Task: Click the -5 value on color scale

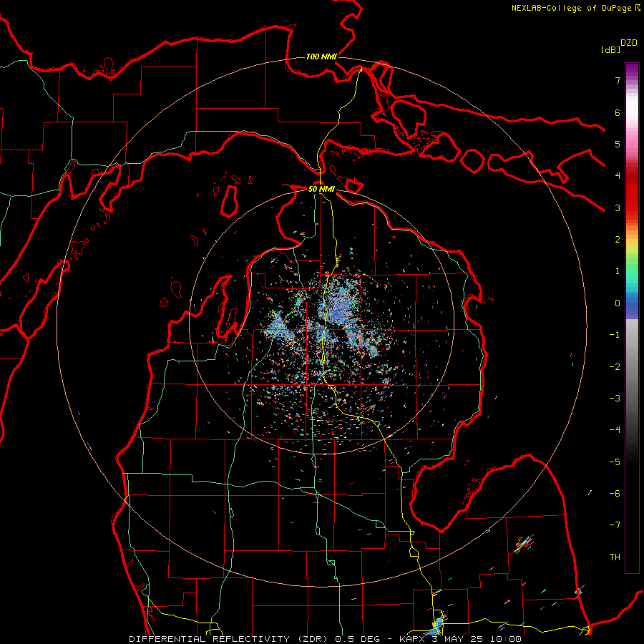Action: (x=615, y=462)
